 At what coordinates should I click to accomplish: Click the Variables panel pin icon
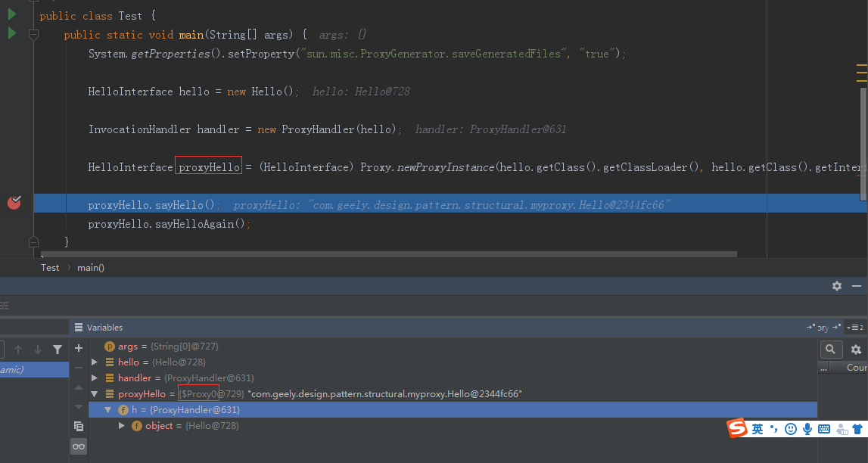click(x=810, y=328)
